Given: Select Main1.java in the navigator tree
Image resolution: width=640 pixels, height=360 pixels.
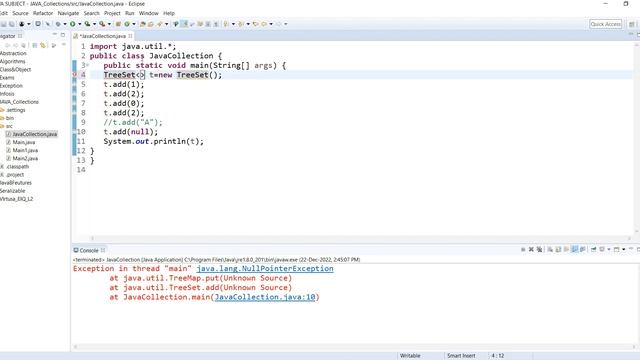Looking at the screenshot, I should point(22,150).
